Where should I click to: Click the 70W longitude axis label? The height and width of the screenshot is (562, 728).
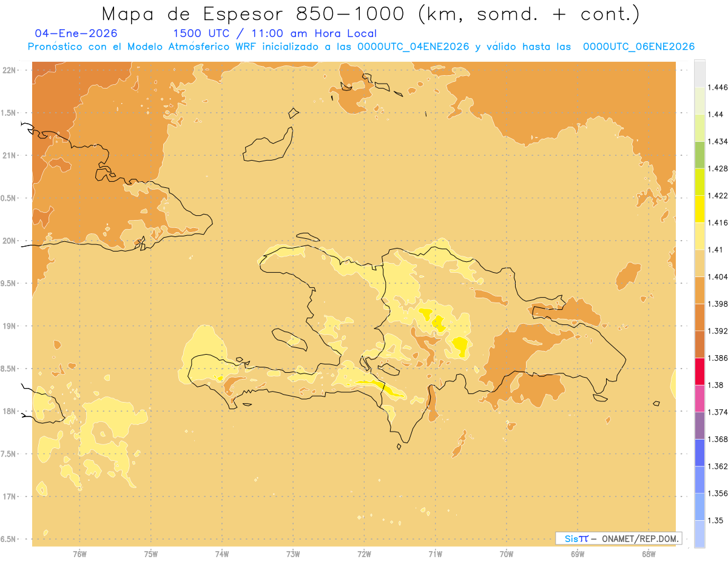(x=507, y=554)
